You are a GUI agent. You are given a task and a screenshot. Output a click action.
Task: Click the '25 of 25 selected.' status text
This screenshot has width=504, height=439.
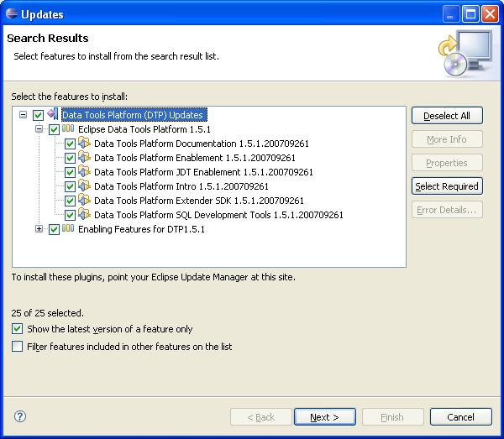[x=47, y=313]
